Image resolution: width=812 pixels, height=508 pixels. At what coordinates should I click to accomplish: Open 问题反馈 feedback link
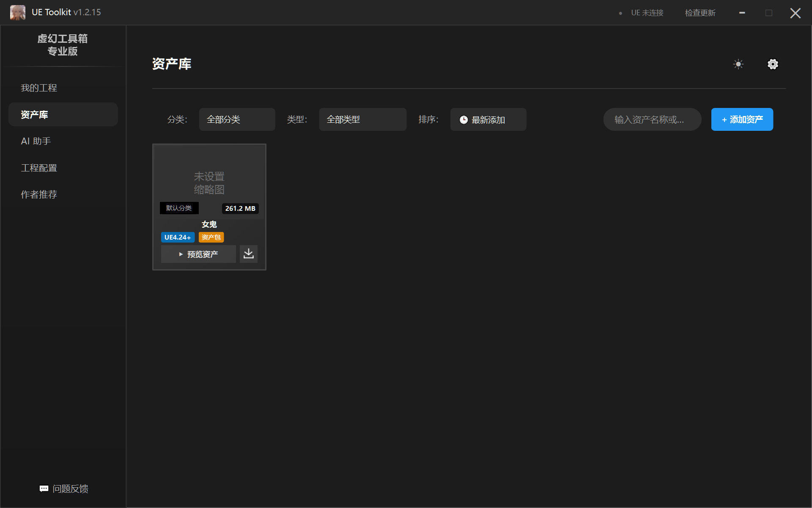pos(64,489)
